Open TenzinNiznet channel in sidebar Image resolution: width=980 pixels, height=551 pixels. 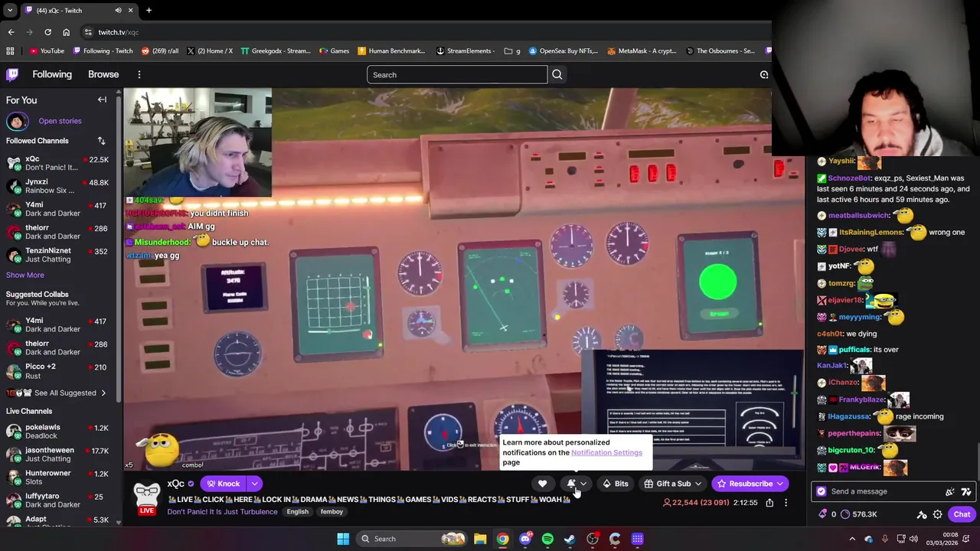(x=59, y=255)
